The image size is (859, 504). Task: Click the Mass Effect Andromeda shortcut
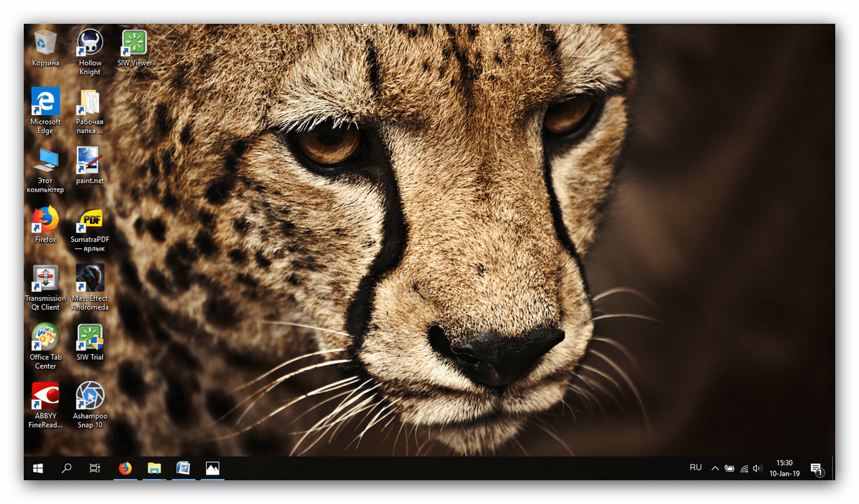[x=90, y=279]
